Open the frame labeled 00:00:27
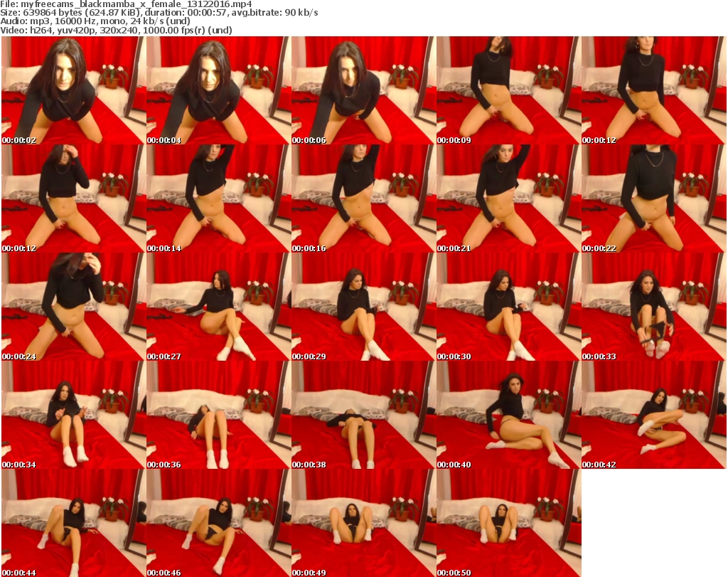This screenshot has height=577, width=728. (219, 307)
